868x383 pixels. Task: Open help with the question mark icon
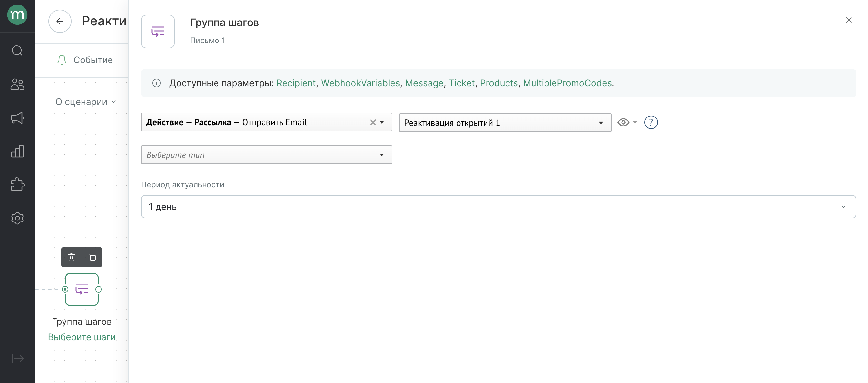[651, 123]
